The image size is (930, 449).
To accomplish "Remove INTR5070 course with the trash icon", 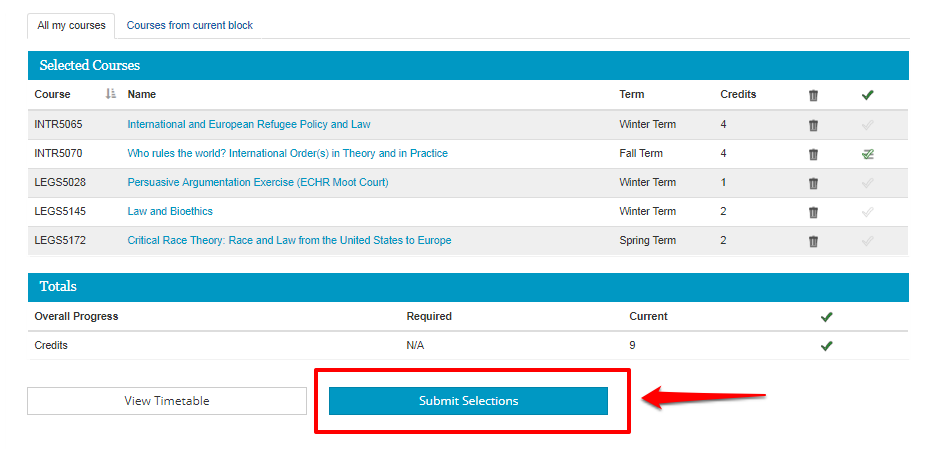I will coord(813,154).
